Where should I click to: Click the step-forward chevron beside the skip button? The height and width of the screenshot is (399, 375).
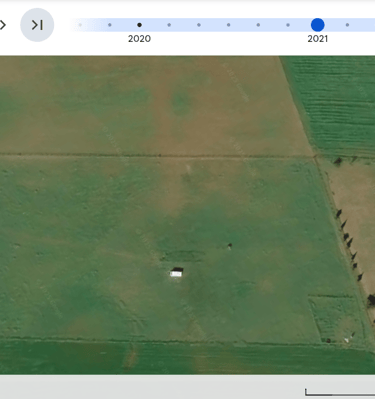[x=3, y=25]
